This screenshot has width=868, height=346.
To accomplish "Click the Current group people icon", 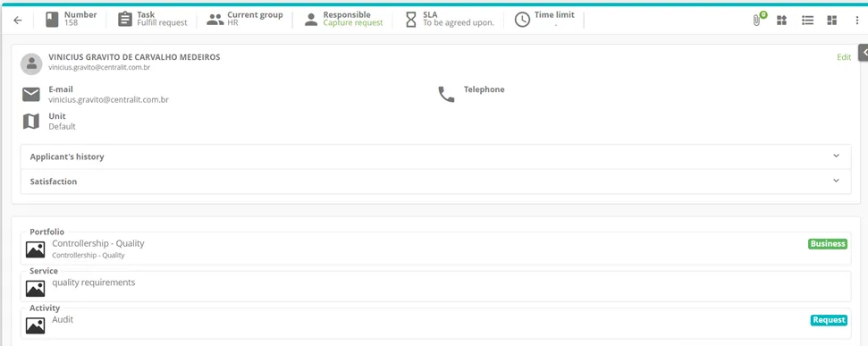I will click(x=215, y=21).
